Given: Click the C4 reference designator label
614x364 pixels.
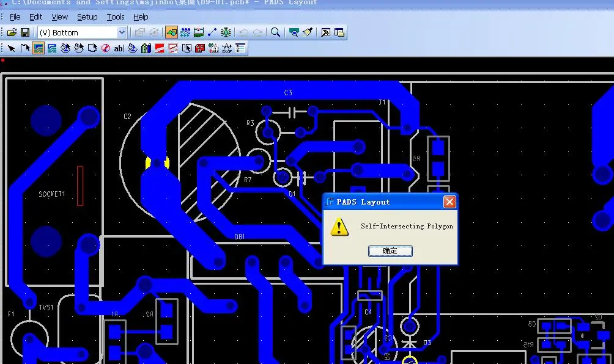Looking at the screenshot, I should [x=368, y=312].
